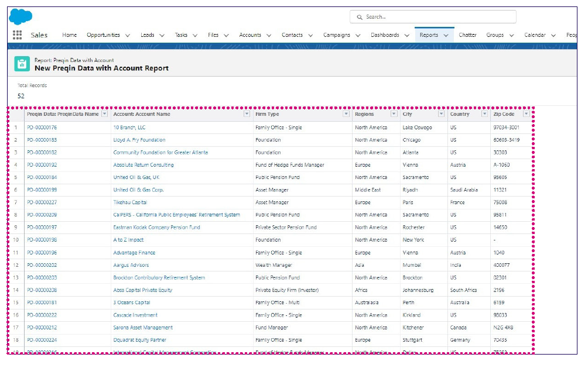Expand the Tasks tab dropdown chevron

click(x=195, y=35)
